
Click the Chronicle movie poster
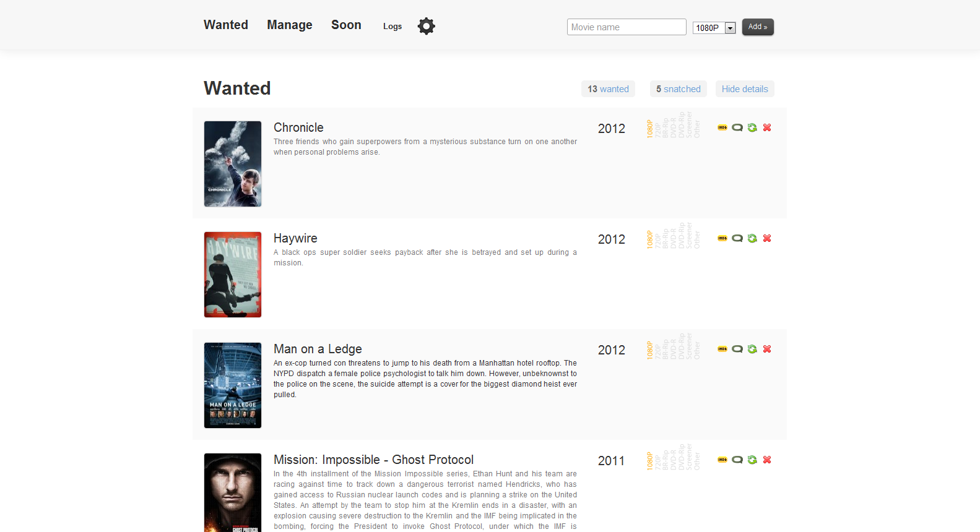(233, 164)
